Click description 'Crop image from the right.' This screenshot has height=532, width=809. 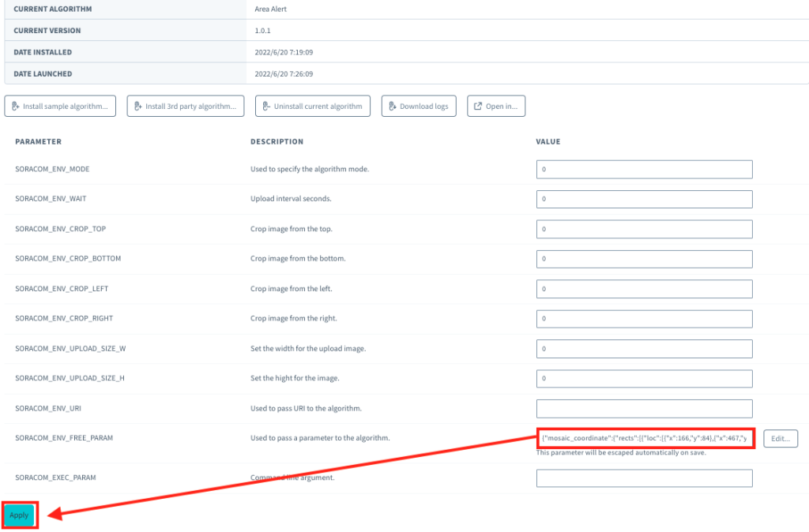[294, 318]
